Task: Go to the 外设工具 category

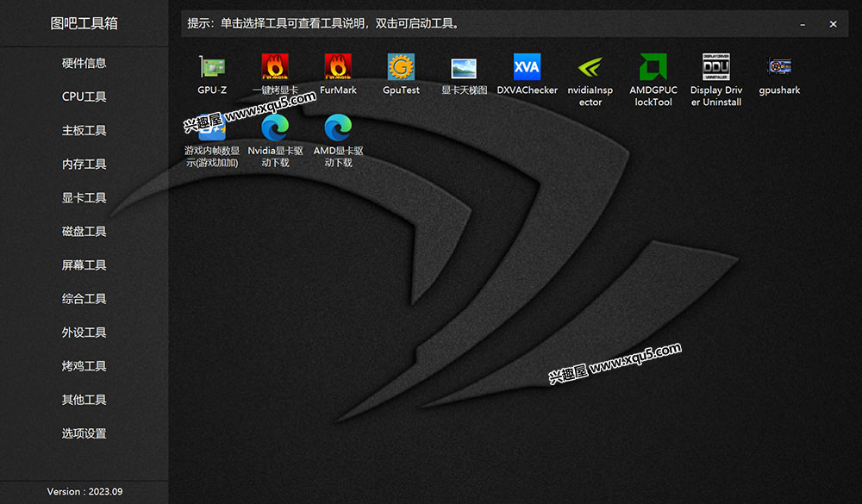Action: [x=84, y=333]
